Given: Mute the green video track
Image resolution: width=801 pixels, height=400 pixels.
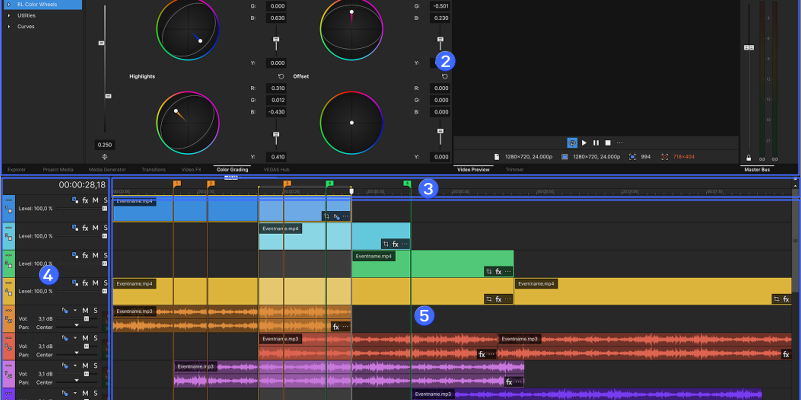Looking at the screenshot, I should coord(96,255).
